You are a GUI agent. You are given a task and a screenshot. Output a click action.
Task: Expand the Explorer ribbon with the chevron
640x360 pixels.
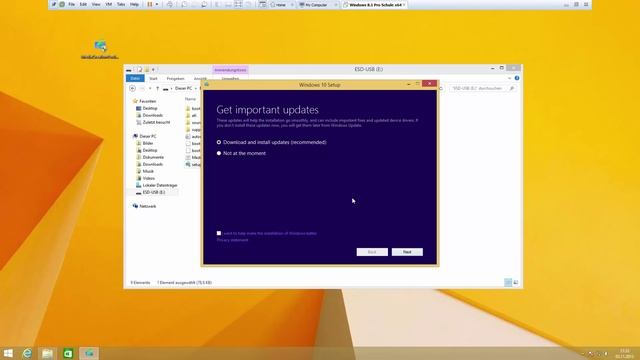coord(509,78)
